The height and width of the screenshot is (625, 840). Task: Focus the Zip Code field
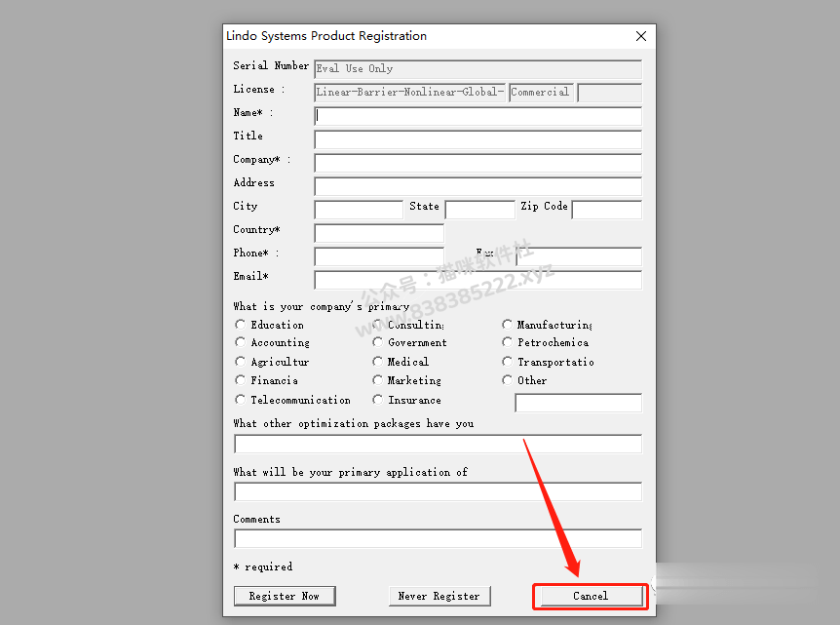pyautogui.click(x=606, y=210)
